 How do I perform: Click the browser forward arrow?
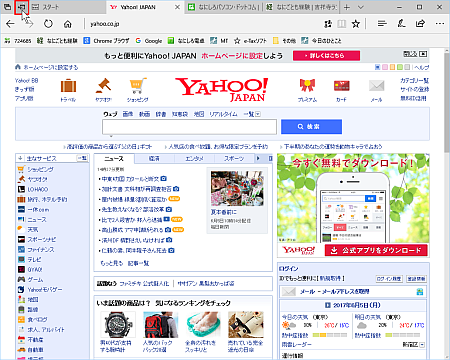(29, 24)
